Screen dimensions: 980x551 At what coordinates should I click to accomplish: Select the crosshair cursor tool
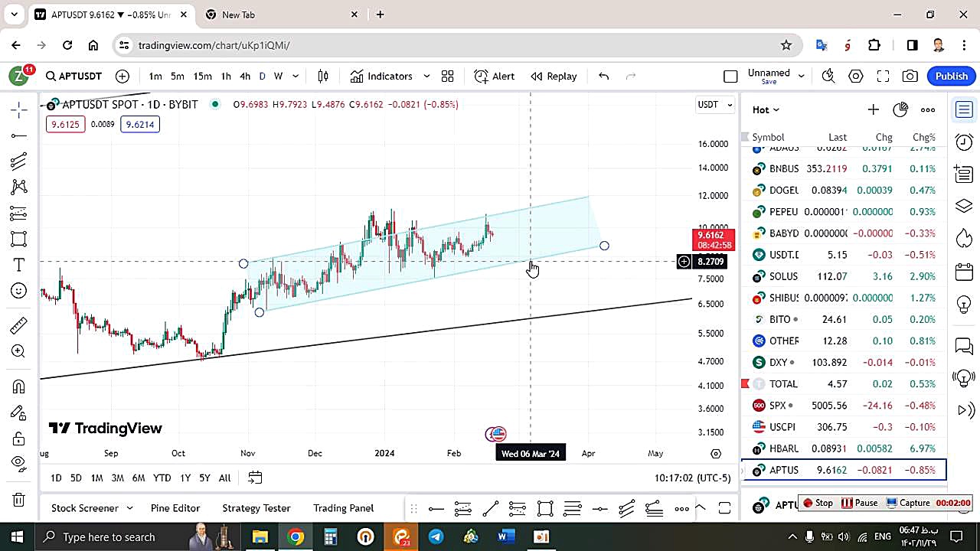(19, 110)
